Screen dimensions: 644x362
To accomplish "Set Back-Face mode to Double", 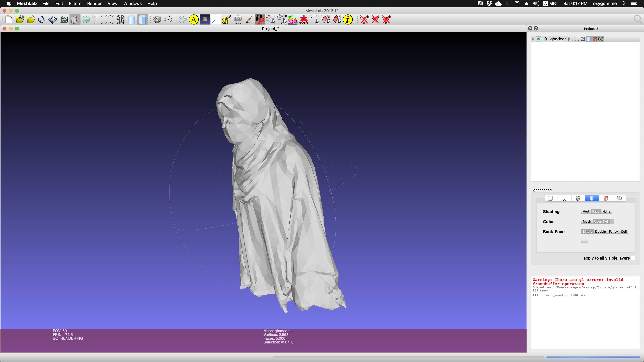I will (600, 232).
